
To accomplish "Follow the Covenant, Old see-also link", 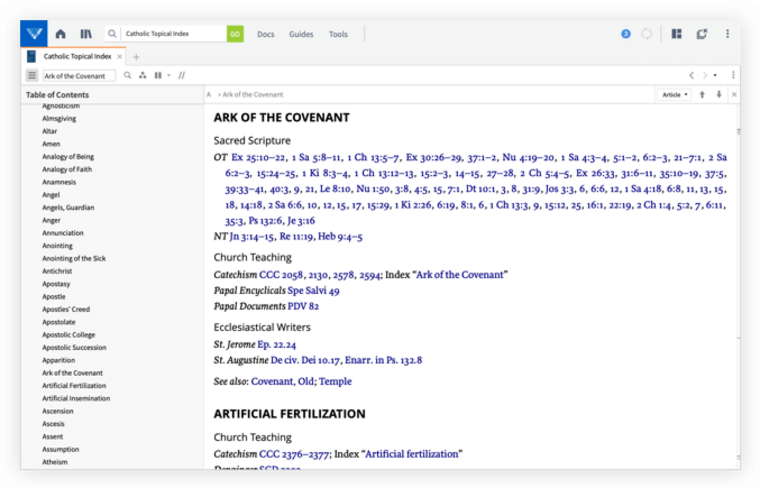I will pyautogui.click(x=282, y=381).
